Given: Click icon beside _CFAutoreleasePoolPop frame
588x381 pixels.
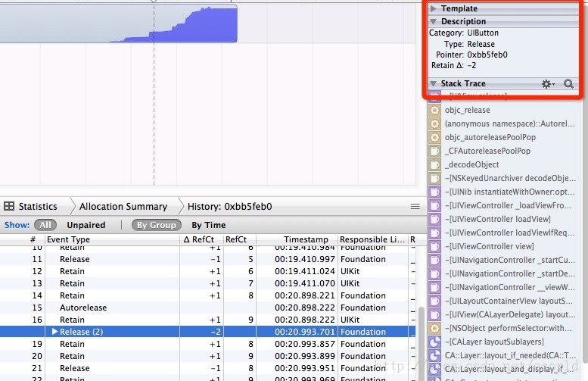Looking at the screenshot, I should point(434,151).
